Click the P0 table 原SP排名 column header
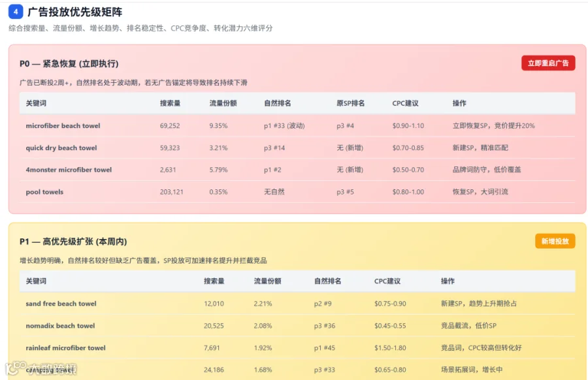The width and height of the screenshot is (588, 380). click(350, 103)
